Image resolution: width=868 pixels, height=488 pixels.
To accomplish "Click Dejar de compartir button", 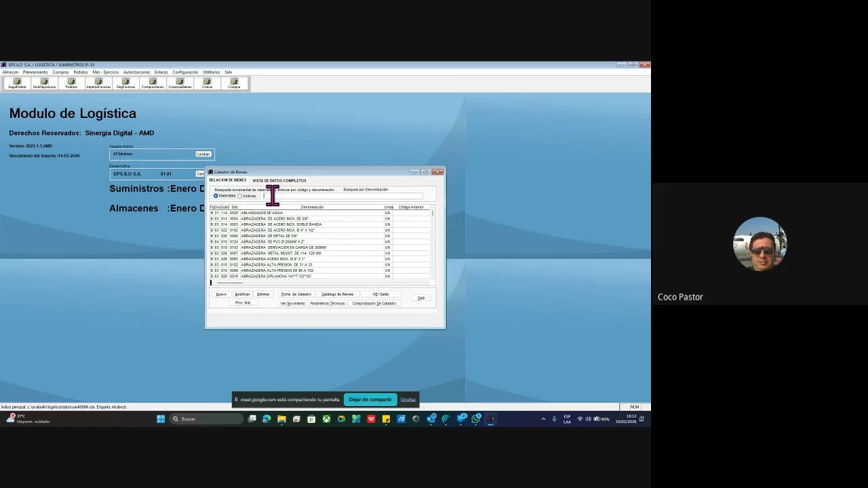I will [x=370, y=399].
